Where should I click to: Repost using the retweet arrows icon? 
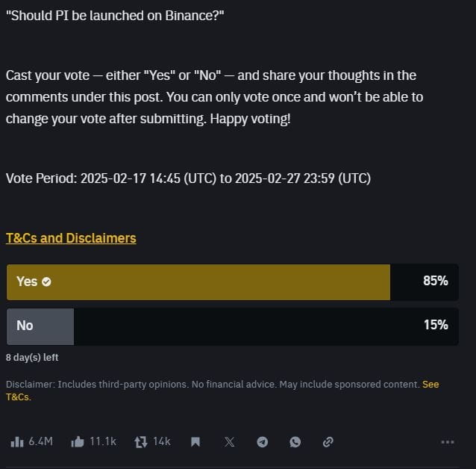click(140, 442)
